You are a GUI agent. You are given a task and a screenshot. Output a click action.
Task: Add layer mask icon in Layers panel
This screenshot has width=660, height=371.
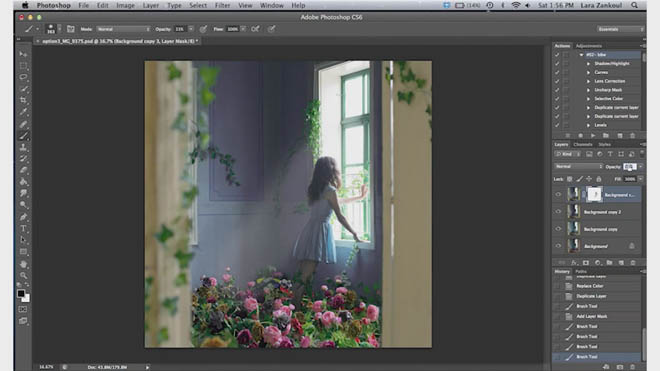pyautogui.click(x=585, y=263)
